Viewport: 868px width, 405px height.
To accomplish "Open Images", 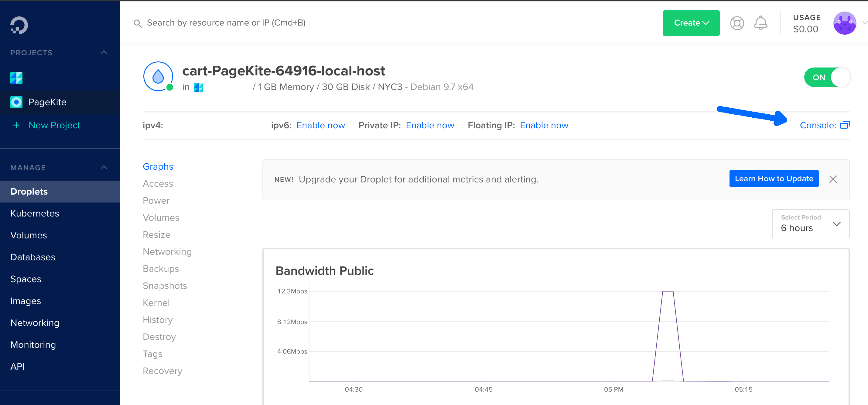I will tap(26, 301).
